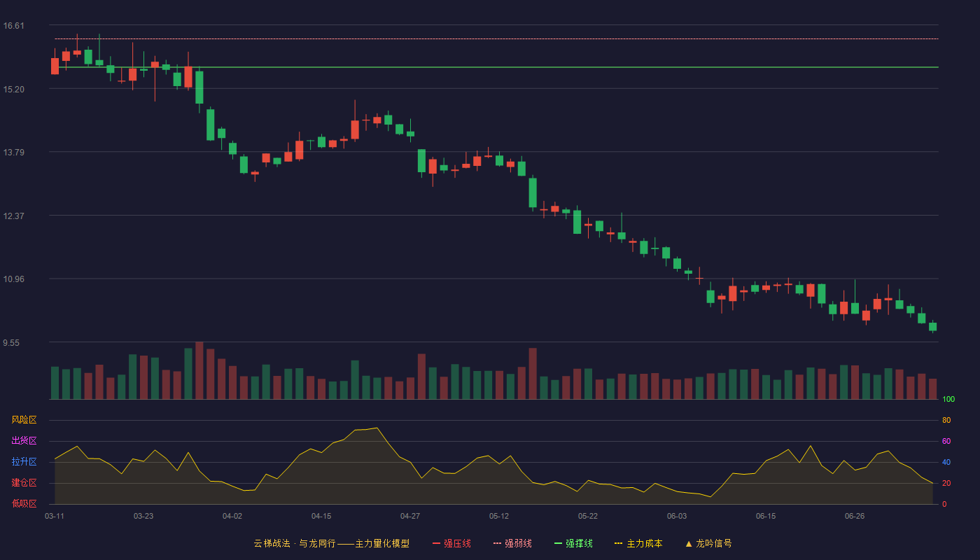Select the 低吸区 zone label
The image size is (980, 560).
coord(24,504)
